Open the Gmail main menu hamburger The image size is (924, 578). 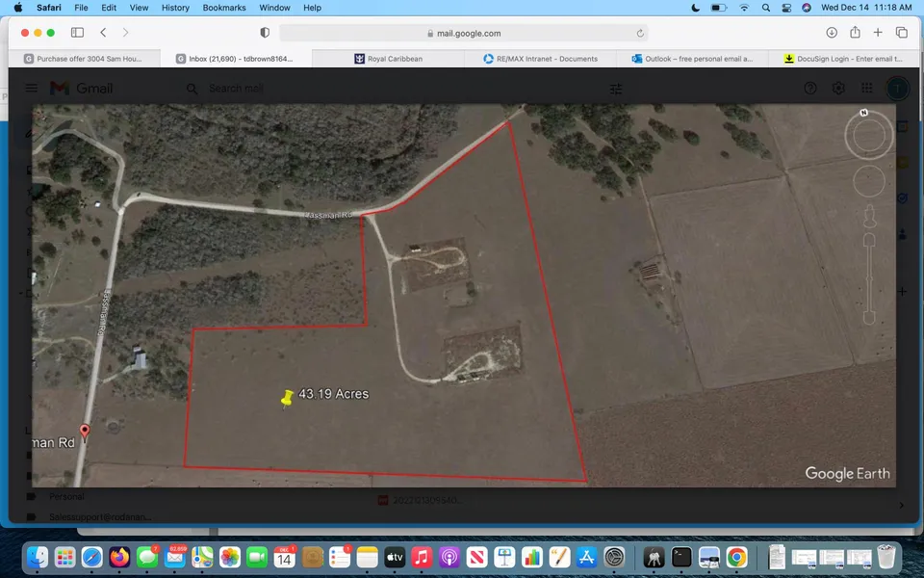pyautogui.click(x=32, y=89)
